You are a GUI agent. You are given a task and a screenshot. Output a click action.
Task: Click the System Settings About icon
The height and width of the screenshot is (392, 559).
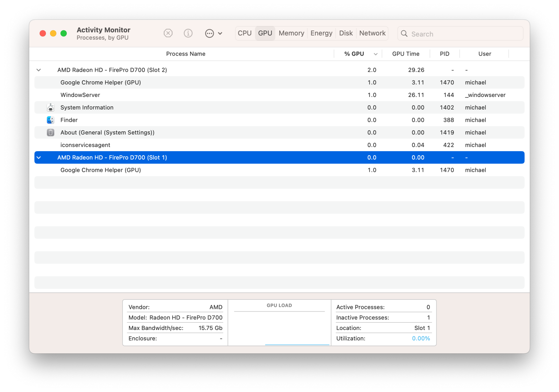[x=51, y=132]
